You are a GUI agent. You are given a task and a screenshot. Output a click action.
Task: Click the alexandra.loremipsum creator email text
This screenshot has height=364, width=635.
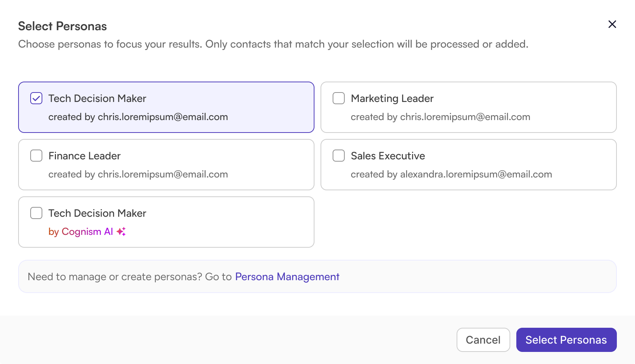pyautogui.click(x=476, y=174)
